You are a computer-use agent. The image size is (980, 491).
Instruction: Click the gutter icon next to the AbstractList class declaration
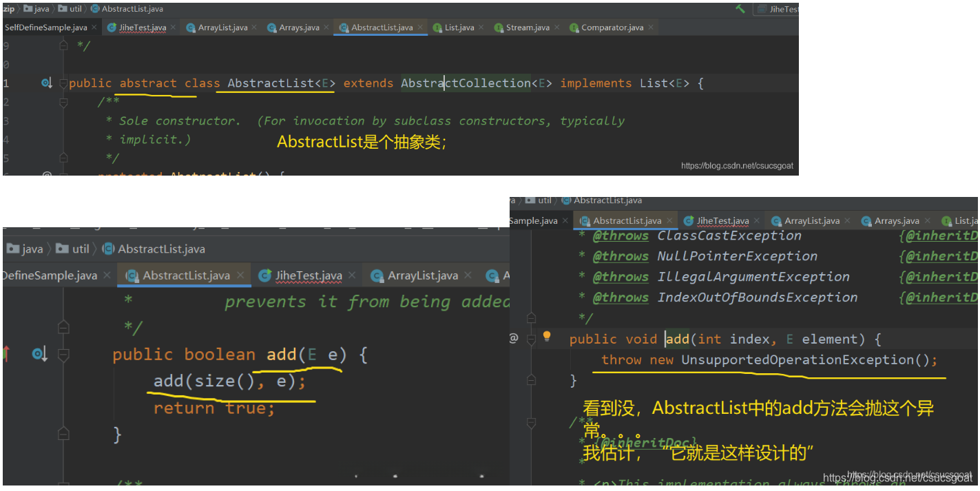tap(47, 83)
